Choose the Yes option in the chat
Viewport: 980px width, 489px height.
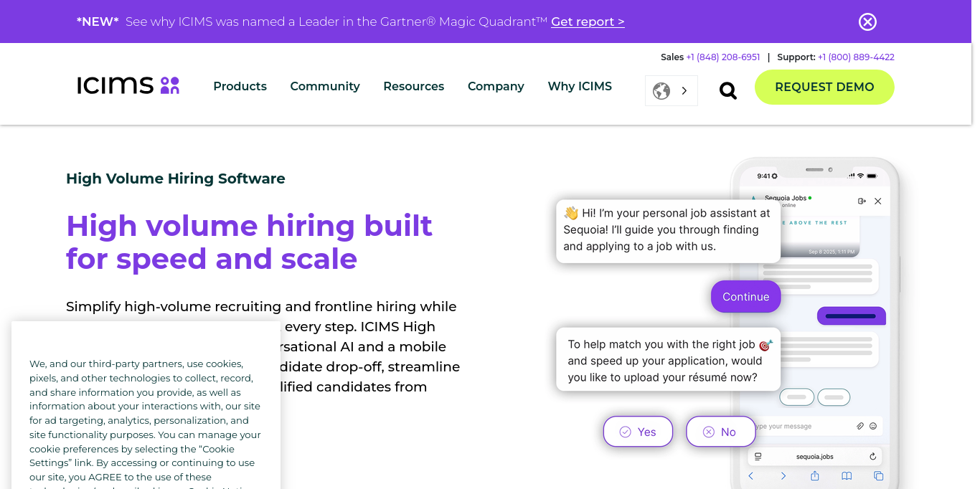(639, 432)
